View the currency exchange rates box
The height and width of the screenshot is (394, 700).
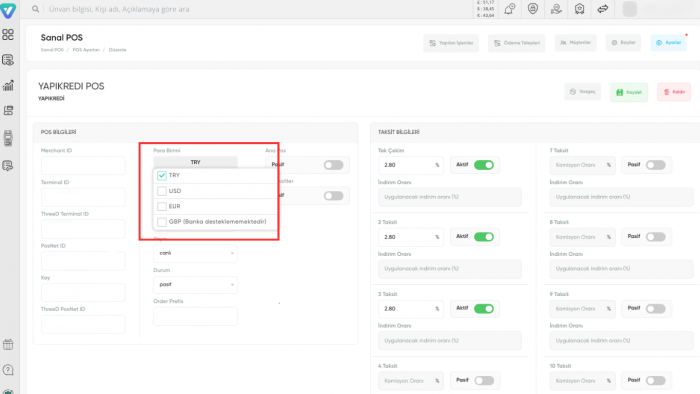coord(485,9)
